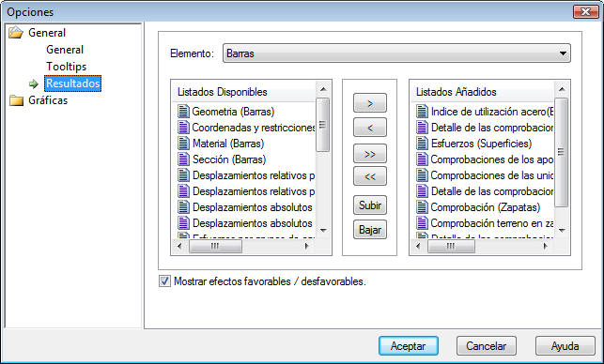Add all listings with the >> button
The width and height of the screenshot is (604, 364).
click(x=370, y=154)
